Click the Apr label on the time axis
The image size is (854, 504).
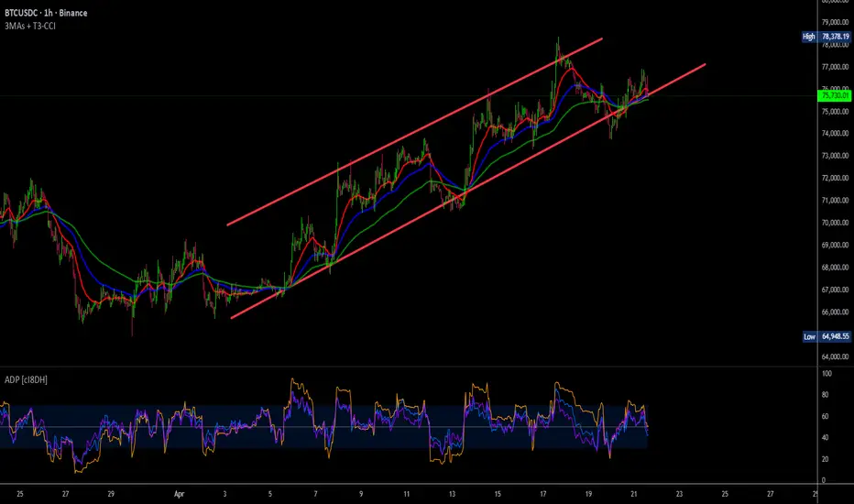(180, 494)
